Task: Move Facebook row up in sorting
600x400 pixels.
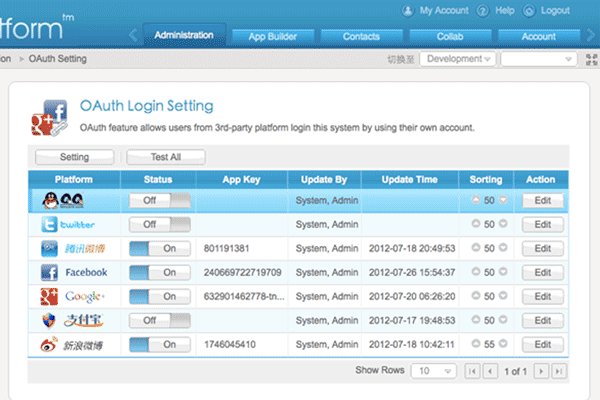Action: pyautogui.click(x=476, y=271)
